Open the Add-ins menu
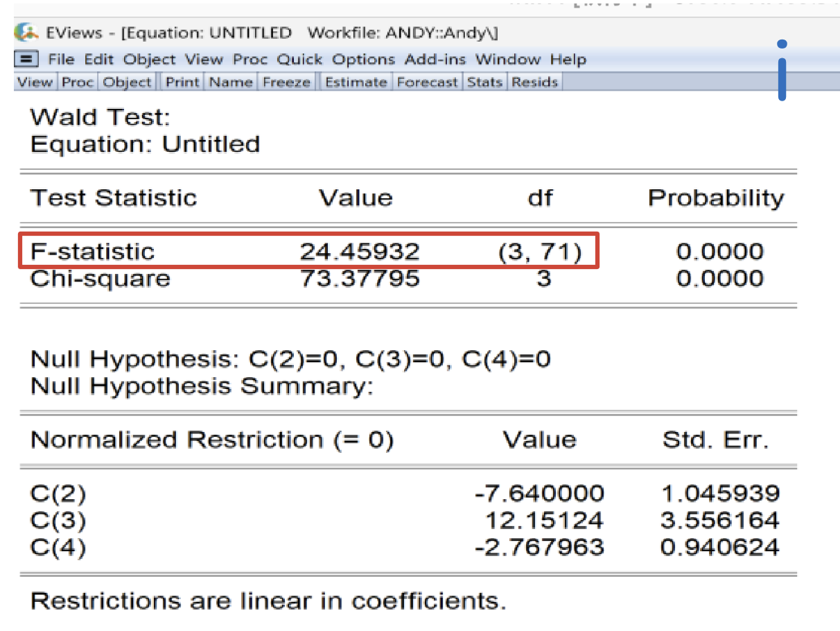The width and height of the screenshot is (840, 631). (x=435, y=60)
